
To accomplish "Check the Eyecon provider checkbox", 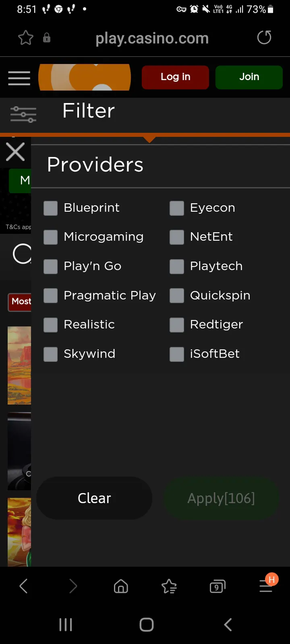I will tap(177, 208).
